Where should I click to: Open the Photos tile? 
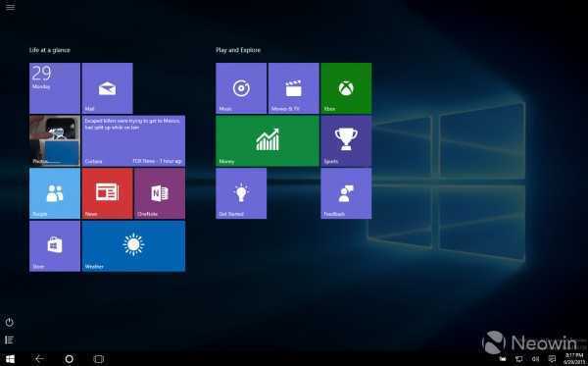[x=55, y=140]
